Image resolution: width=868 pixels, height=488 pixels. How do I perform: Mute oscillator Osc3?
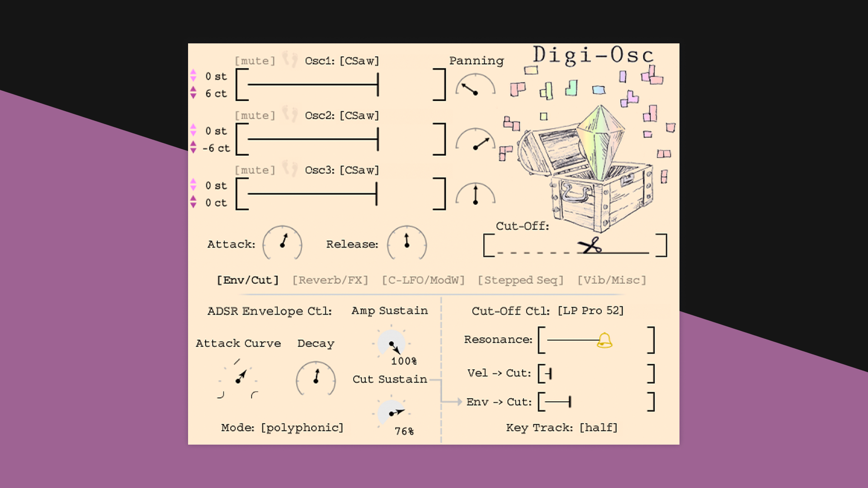coord(255,170)
